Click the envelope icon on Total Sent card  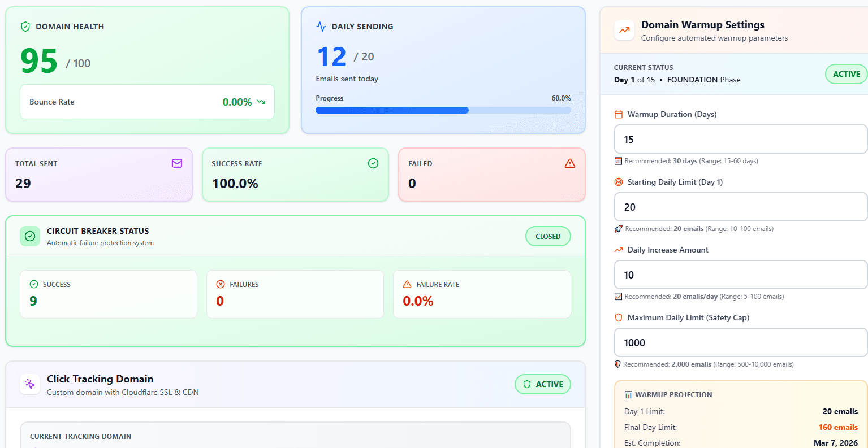pos(177,163)
